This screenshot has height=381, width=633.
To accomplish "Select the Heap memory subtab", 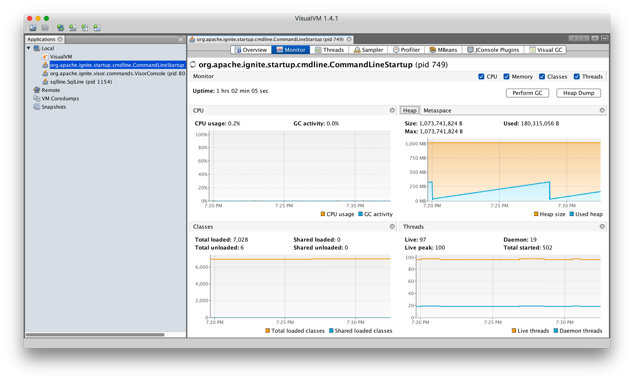I will point(409,110).
